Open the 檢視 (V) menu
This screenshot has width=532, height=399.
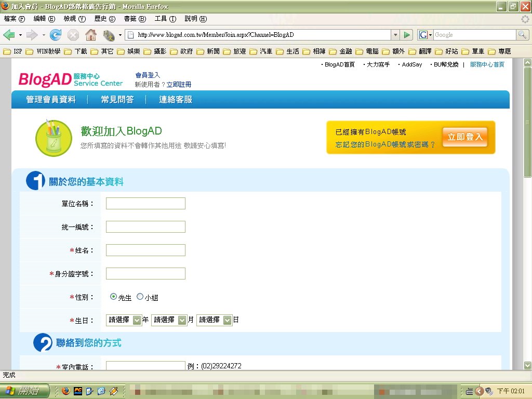[75, 19]
